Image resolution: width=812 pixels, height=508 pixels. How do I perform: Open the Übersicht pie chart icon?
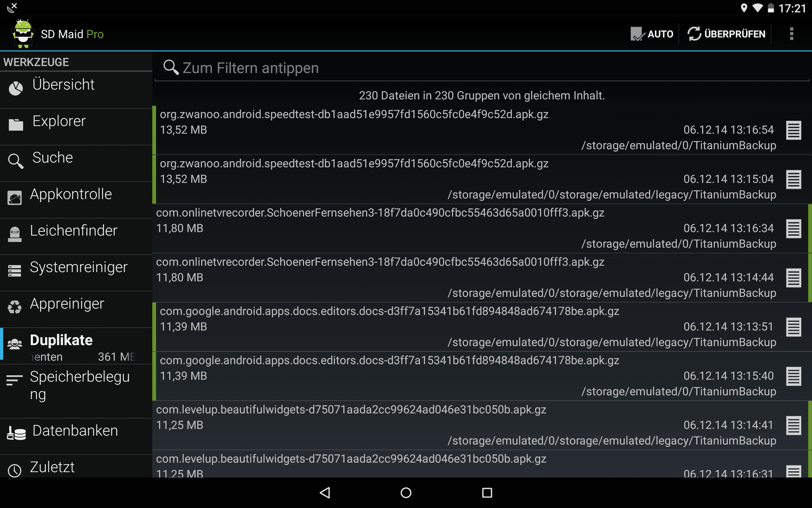point(16,88)
